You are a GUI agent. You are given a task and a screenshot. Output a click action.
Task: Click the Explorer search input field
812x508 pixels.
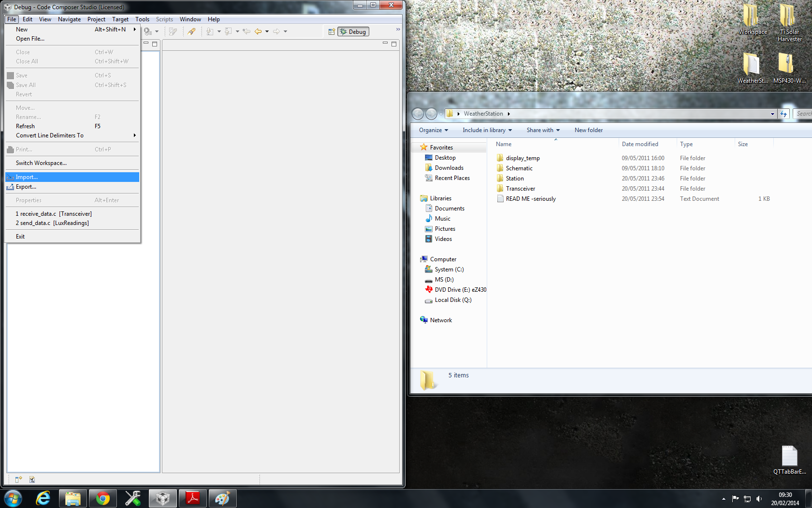point(803,114)
